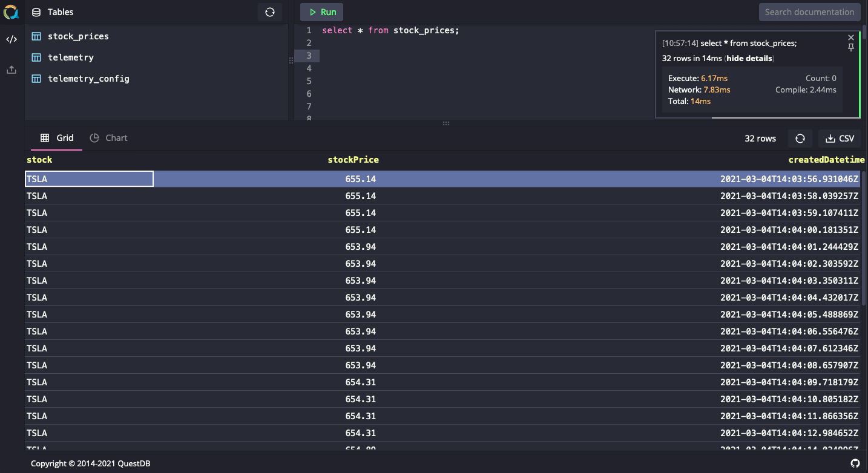Open the GitHub icon in footer
868x473 pixels.
pos(855,463)
